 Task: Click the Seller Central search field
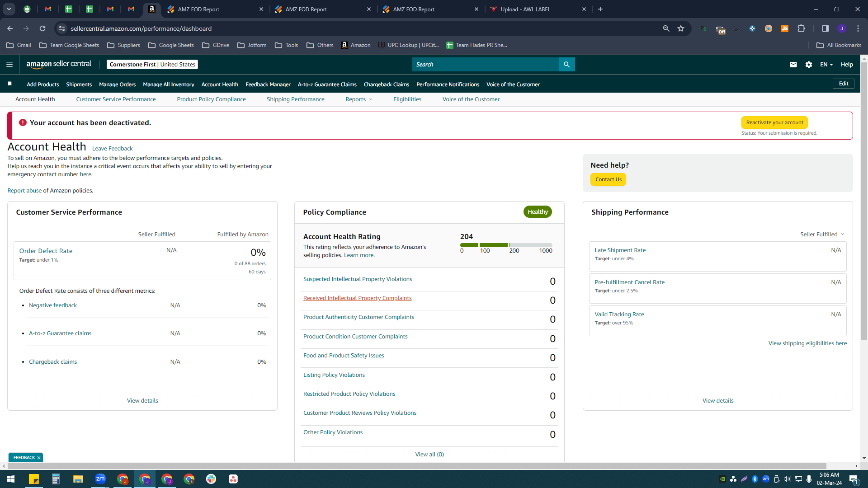[485, 65]
